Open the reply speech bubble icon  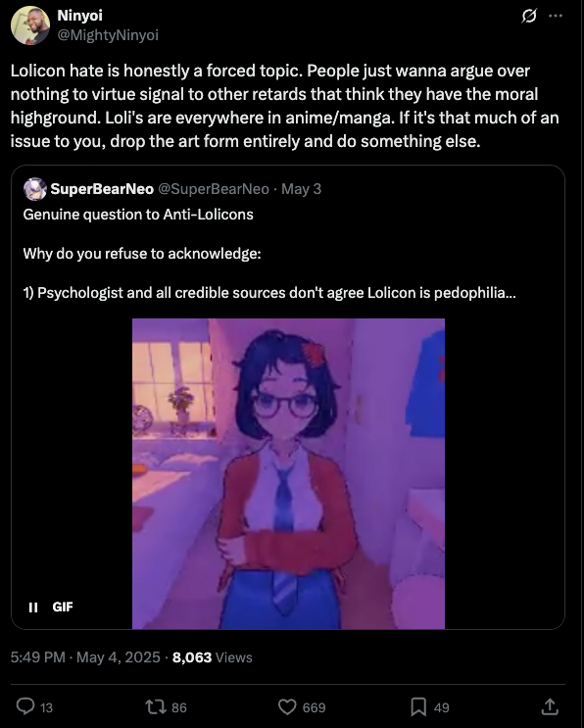click(x=25, y=706)
